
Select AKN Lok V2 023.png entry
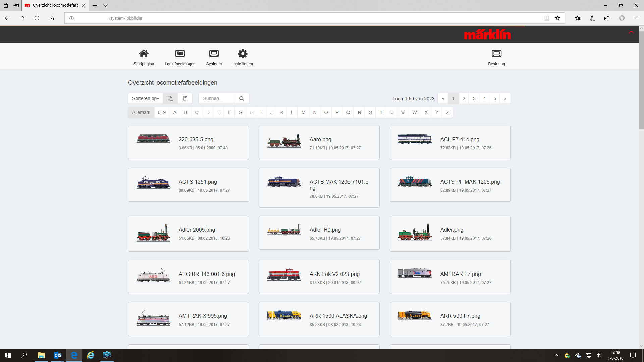pyautogui.click(x=319, y=277)
